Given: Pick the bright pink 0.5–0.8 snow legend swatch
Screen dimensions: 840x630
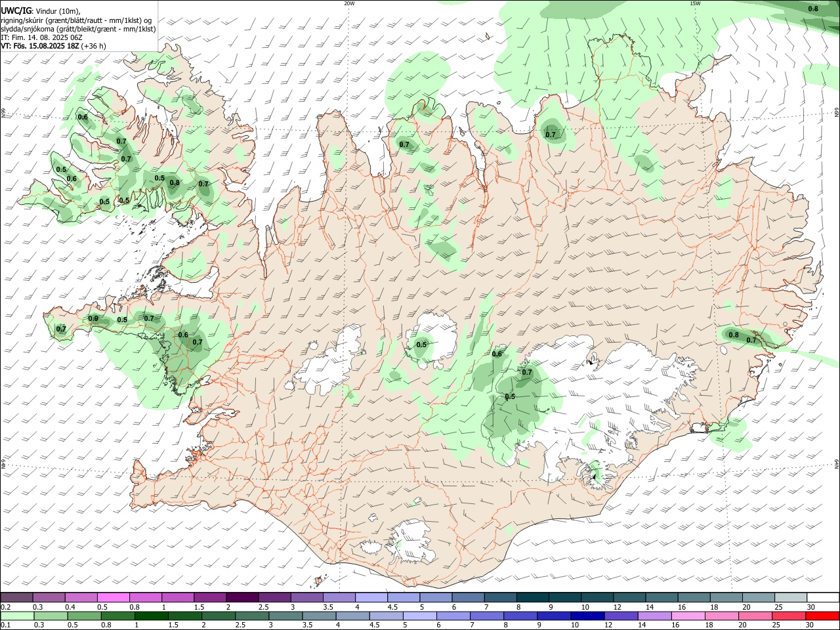Looking at the screenshot, I should [x=113, y=597].
